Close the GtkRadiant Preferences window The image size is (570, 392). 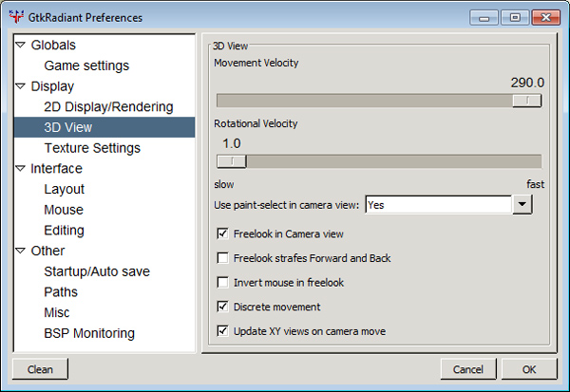point(545,17)
